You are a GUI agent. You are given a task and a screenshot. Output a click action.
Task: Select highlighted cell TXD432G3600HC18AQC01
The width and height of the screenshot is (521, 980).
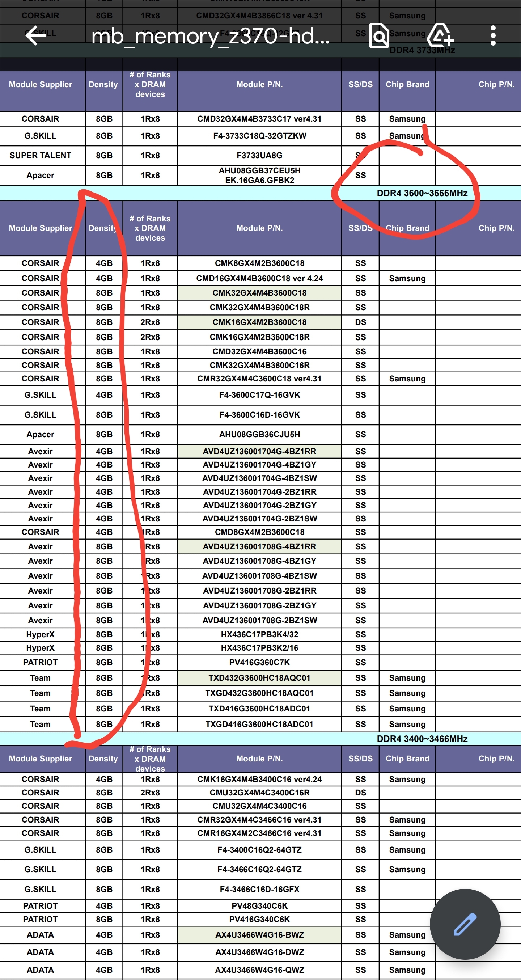(259, 678)
